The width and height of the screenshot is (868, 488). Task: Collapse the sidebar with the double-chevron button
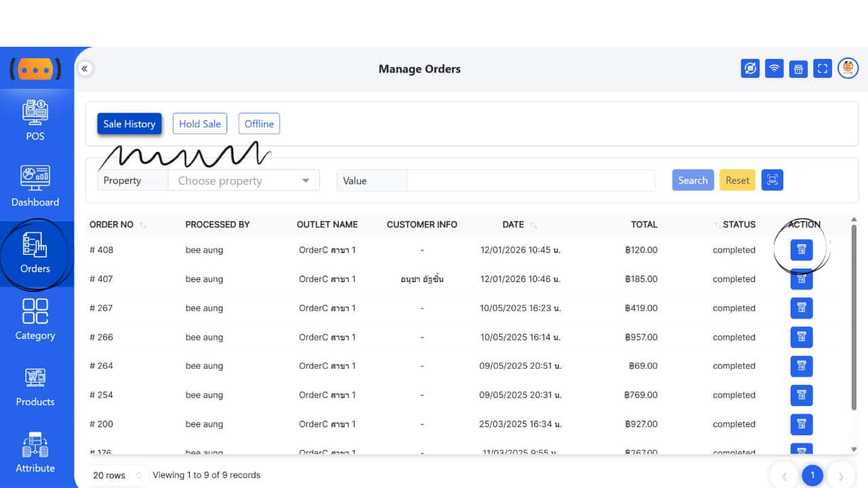(x=85, y=68)
